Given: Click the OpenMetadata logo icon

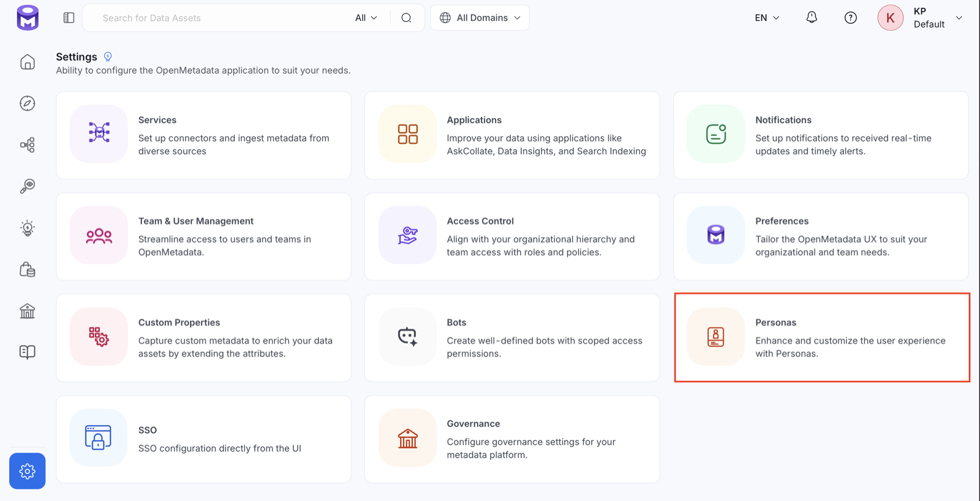Looking at the screenshot, I should (x=28, y=18).
